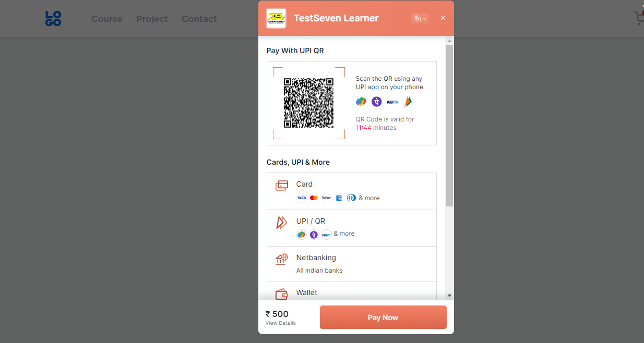Click the Google Pay icon beside QR code
Image resolution: width=644 pixels, height=343 pixels.
point(361,102)
